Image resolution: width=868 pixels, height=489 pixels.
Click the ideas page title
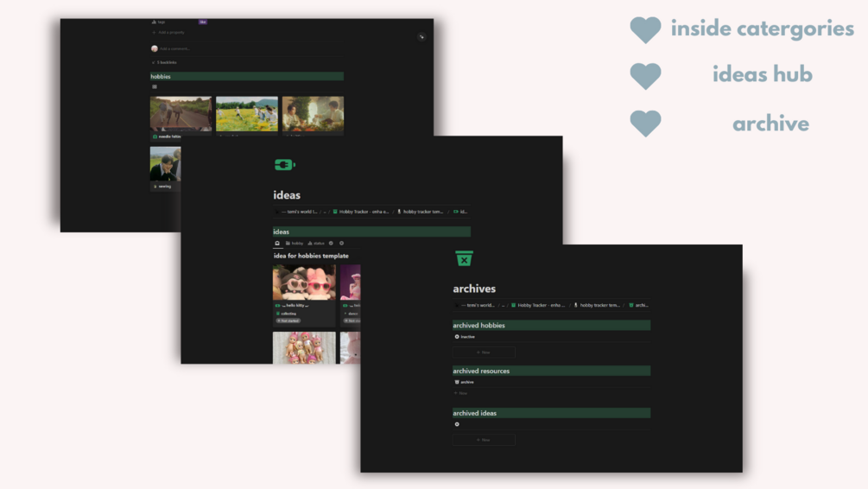tap(287, 195)
